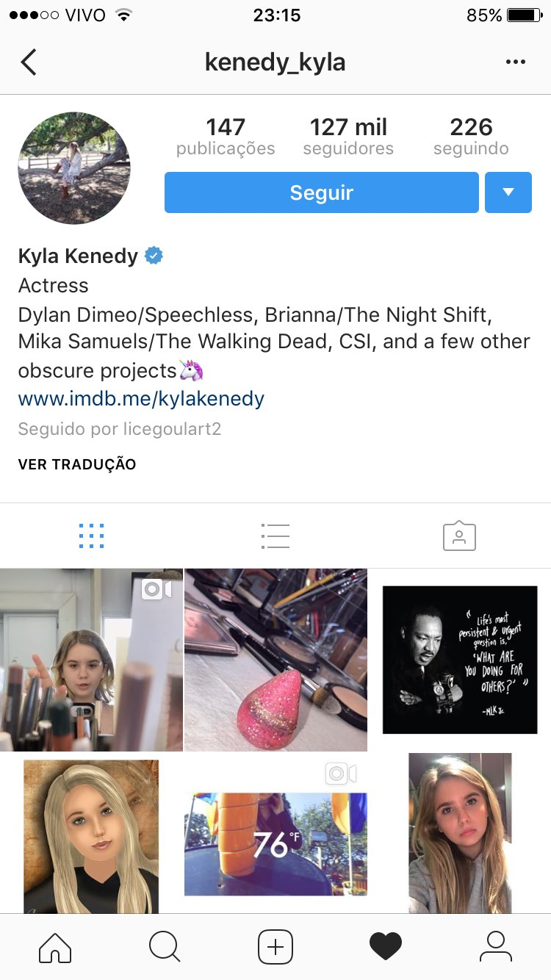Viewport: 551px width, 980px height.
Task: Go to own profile icon
Action: click(495, 947)
